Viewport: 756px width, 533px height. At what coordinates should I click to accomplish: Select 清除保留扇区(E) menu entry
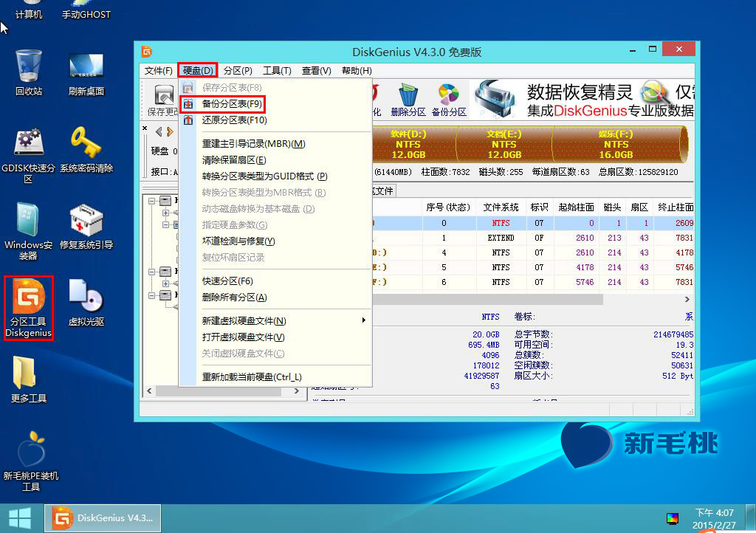click(275, 160)
